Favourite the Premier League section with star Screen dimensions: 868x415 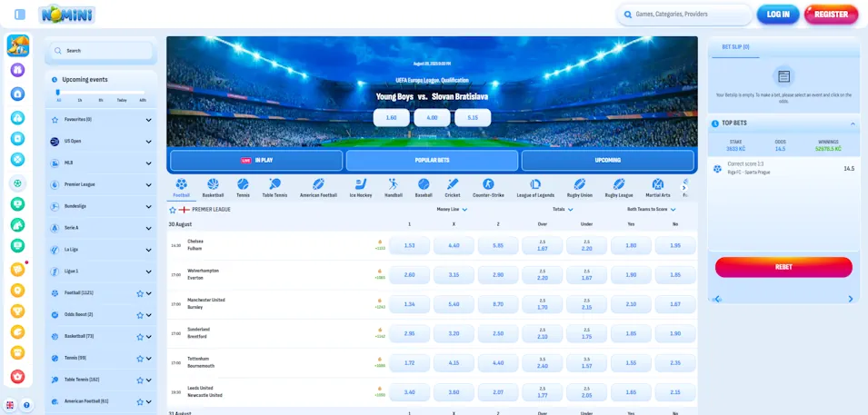point(172,210)
